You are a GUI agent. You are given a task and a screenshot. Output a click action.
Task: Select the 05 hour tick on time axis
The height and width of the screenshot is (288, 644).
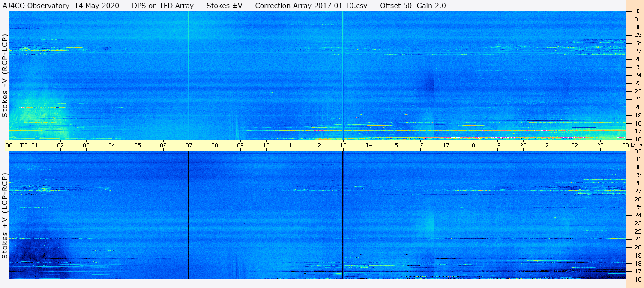pyautogui.click(x=138, y=146)
